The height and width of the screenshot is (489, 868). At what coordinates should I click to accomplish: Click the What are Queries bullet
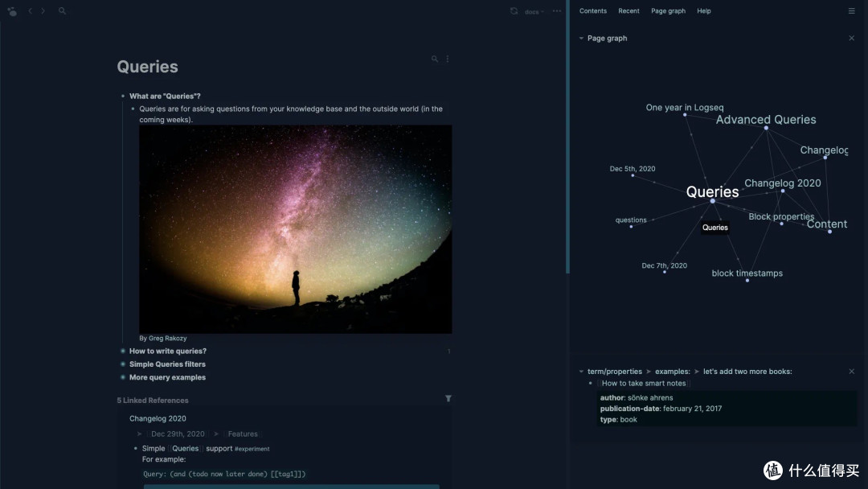point(123,97)
